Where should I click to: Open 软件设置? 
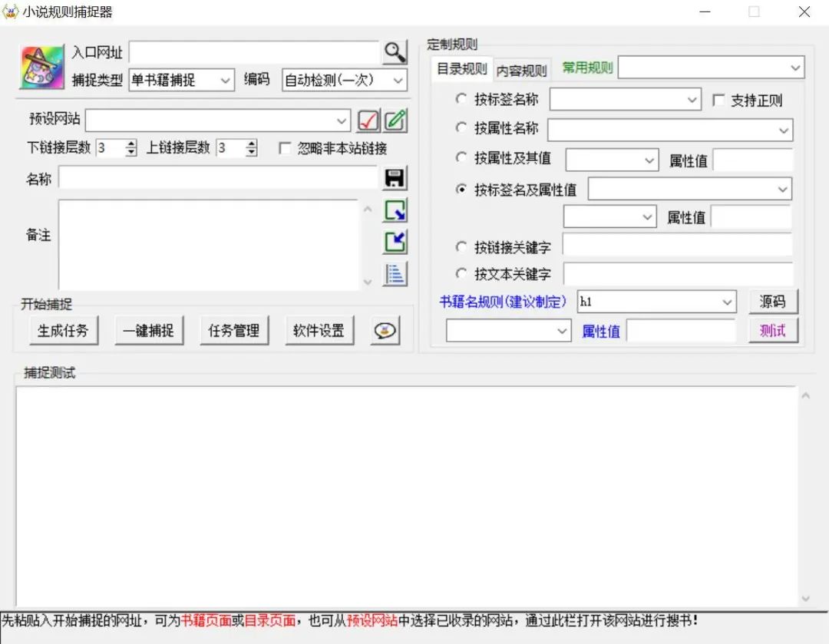pos(319,331)
